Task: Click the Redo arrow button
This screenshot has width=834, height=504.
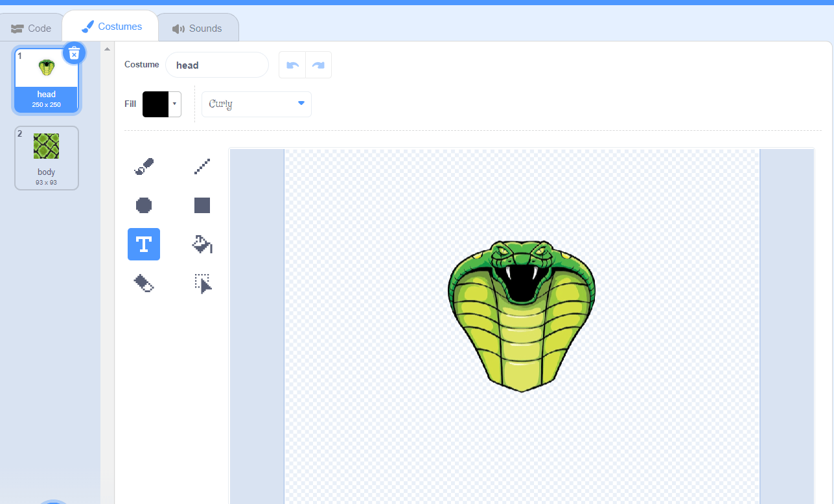Action: point(318,65)
